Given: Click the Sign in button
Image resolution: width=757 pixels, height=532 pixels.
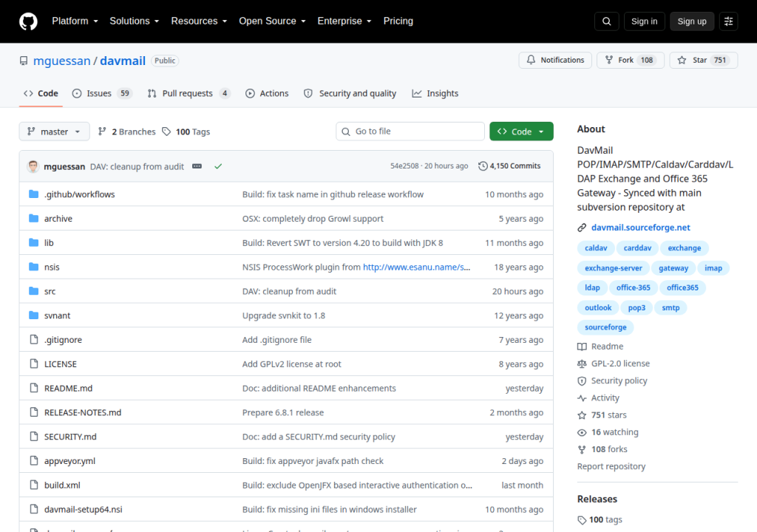Looking at the screenshot, I should (x=644, y=21).
